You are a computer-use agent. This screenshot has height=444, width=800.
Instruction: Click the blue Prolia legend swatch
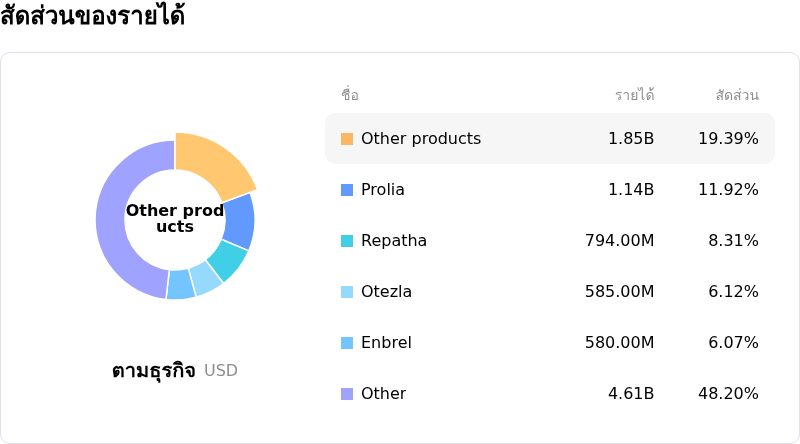[x=347, y=190]
